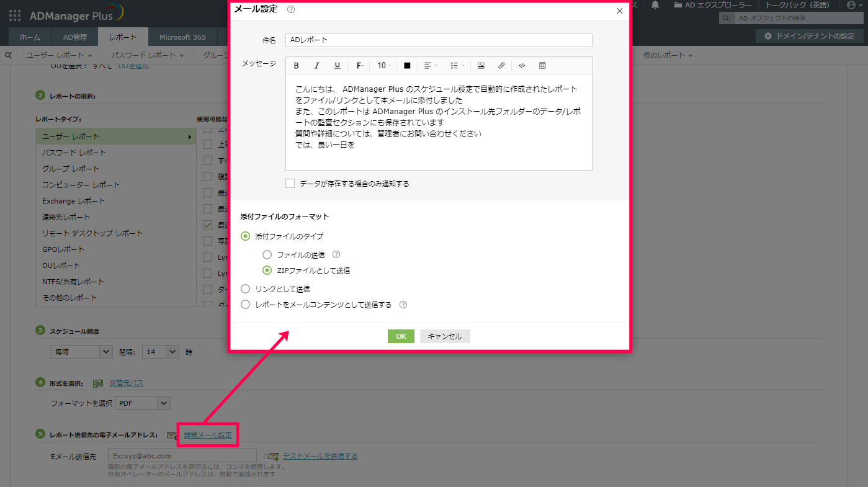Open the 他のレポート submenu
This screenshot has width=868, height=487.
(668, 55)
